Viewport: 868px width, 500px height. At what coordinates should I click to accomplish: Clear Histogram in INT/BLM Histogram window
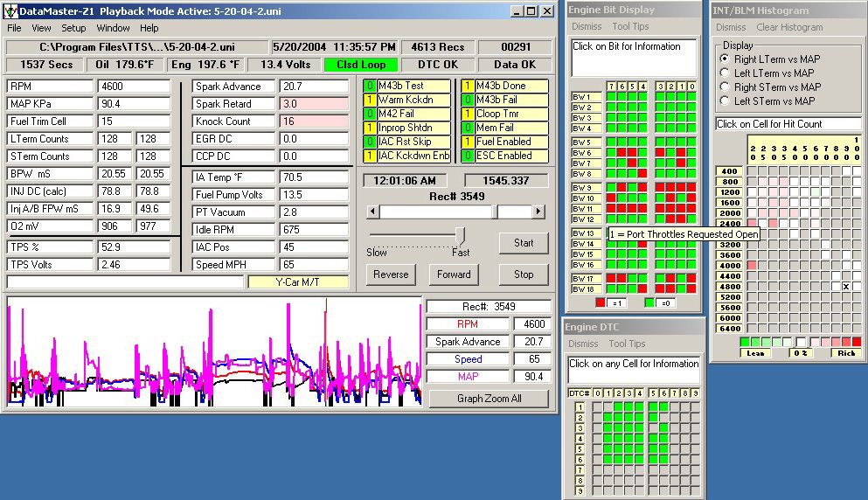point(789,27)
